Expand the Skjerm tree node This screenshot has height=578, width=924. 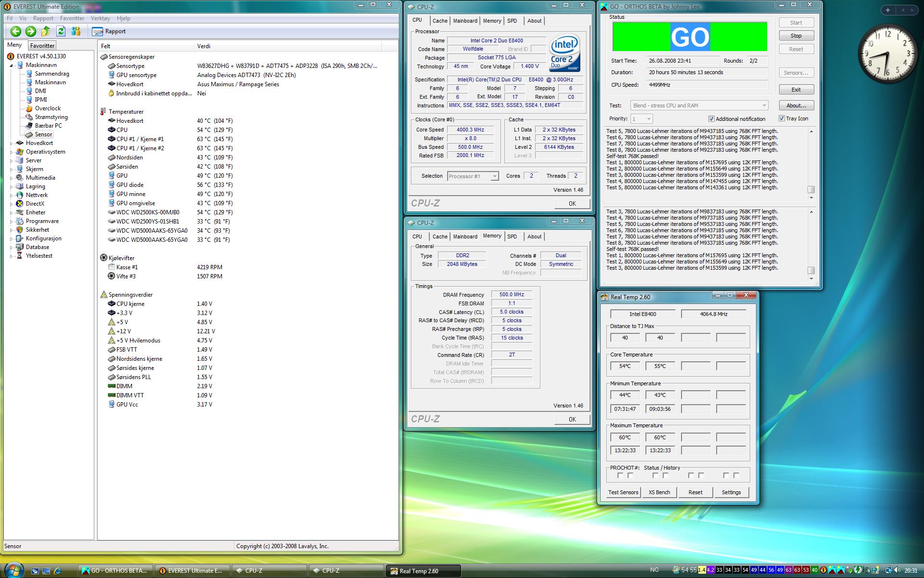pos(12,169)
